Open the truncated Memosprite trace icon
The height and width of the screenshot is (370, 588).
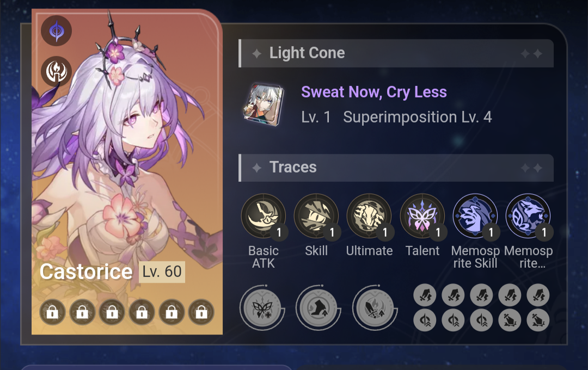coord(528,216)
